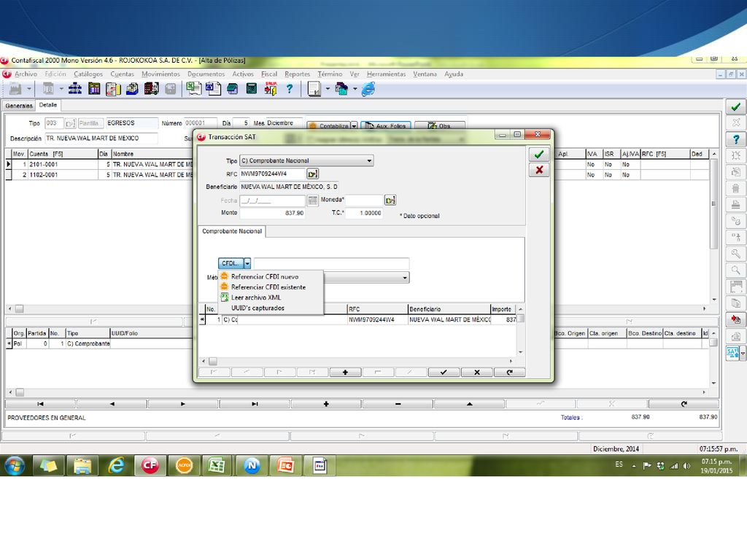Open the Fiscal menu
Viewport: 747px width, 560px height.
(x=269, y=74)
